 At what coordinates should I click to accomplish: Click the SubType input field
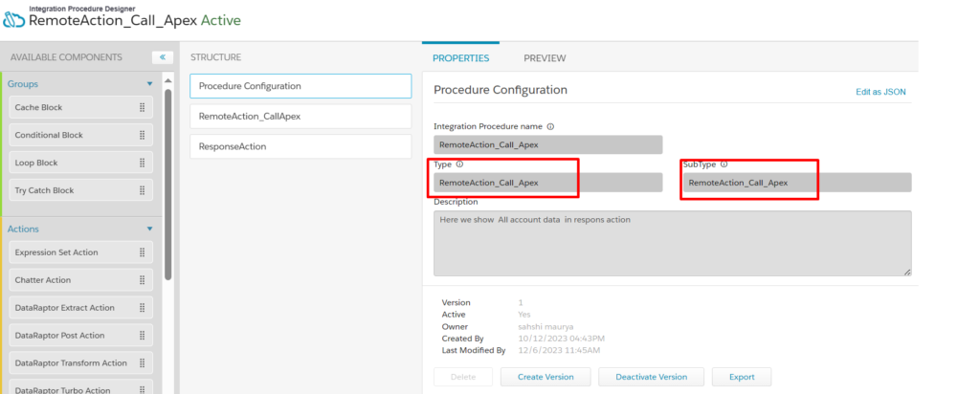(797, 183)
